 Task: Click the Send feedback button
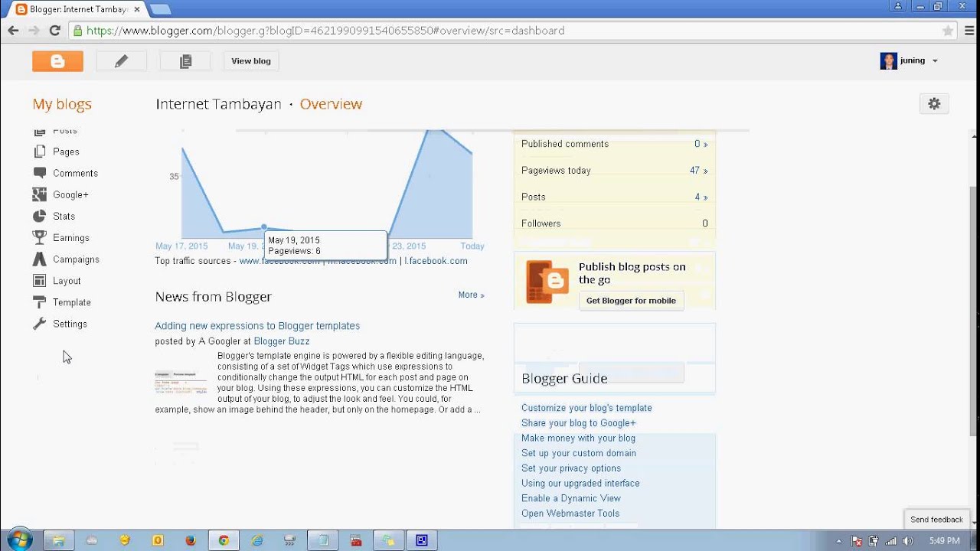click(x=936, y=520)
